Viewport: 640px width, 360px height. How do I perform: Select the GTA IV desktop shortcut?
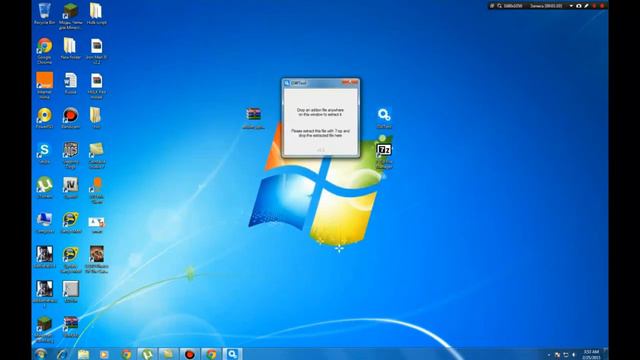[x=71, y=188]
